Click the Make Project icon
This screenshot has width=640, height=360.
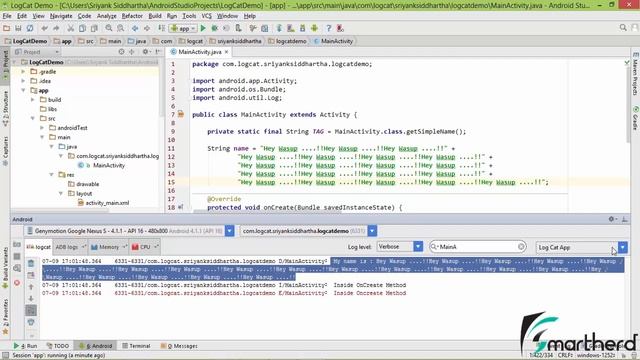[x=162, y=28]
